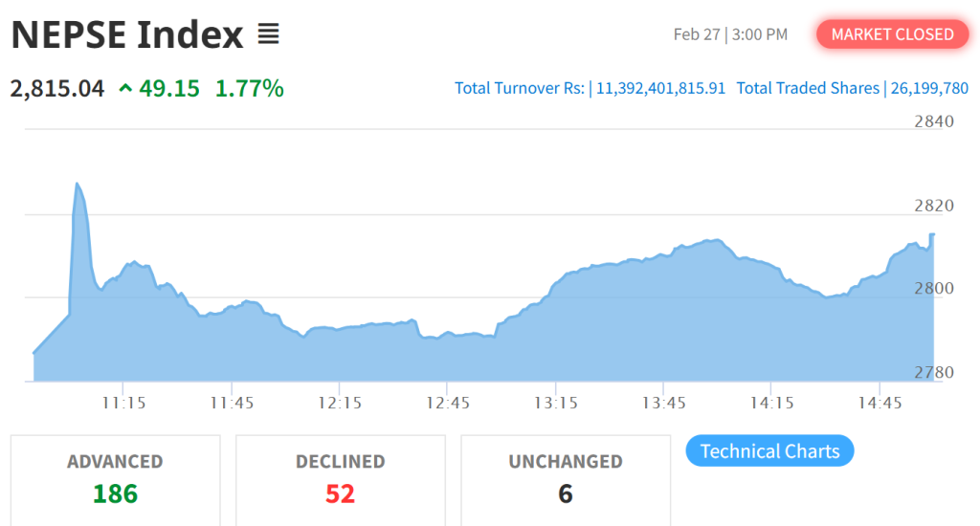Click the chart's highest spike near 11:05
980x526 pixels.
[77, 184]
